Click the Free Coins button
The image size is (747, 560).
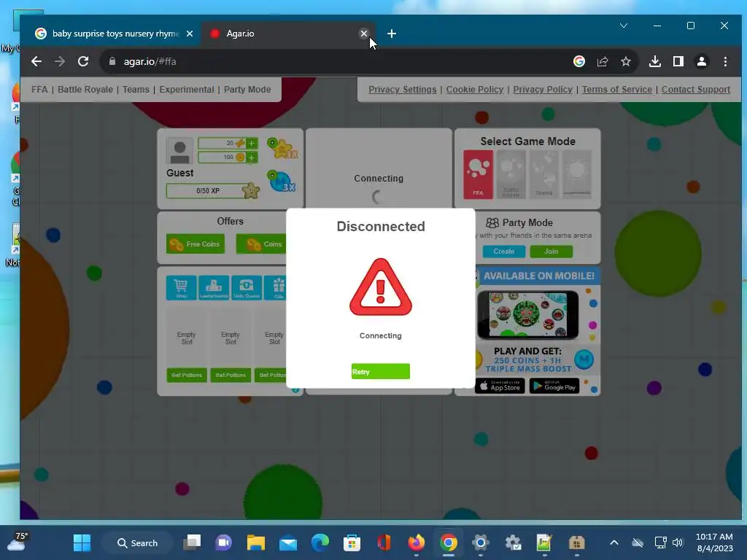coord(196,244)
